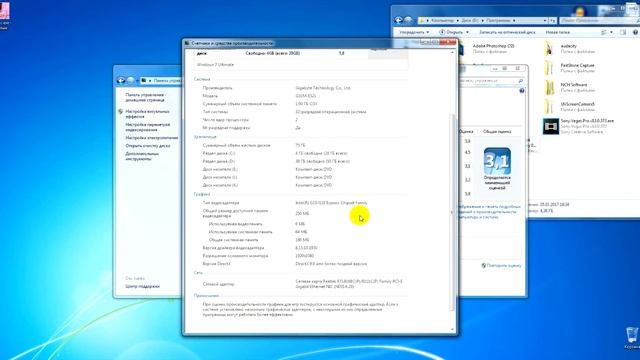Select the UVScreenCamera5 folder
This screenshot has width=640, height=360.
click(569, 107)
